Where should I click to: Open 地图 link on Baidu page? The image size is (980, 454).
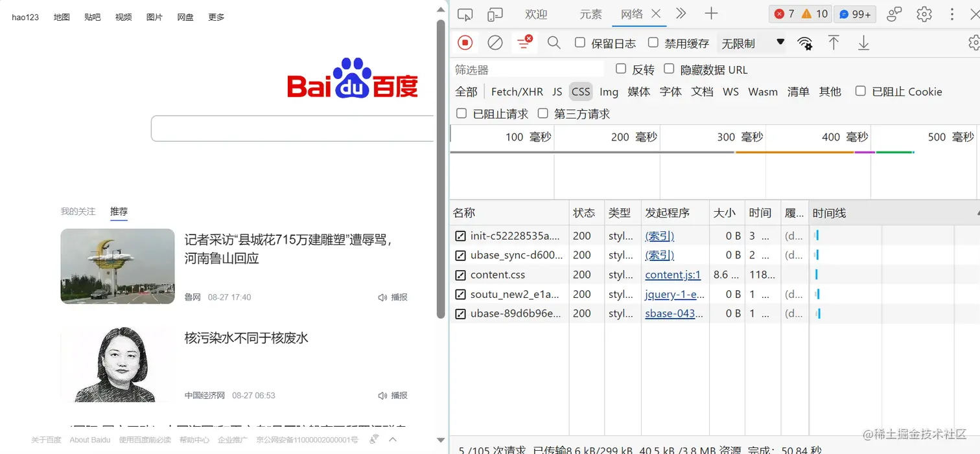(x=62, y=17)
